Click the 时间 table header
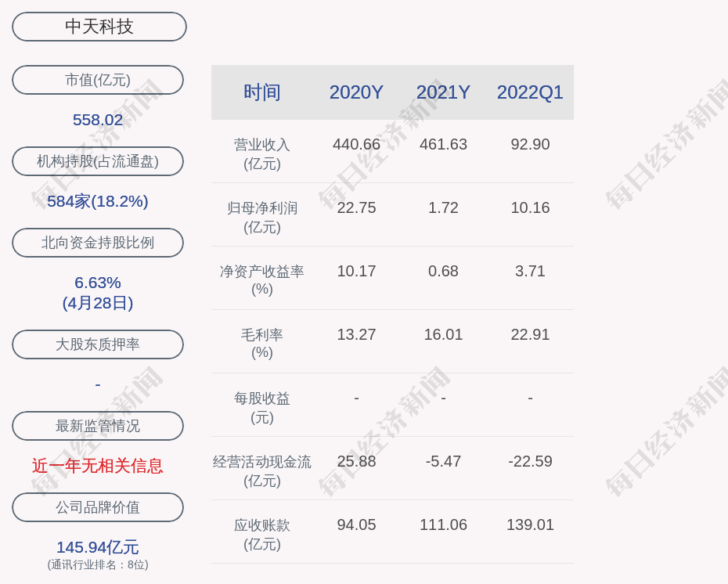 [x=262, y=92]
